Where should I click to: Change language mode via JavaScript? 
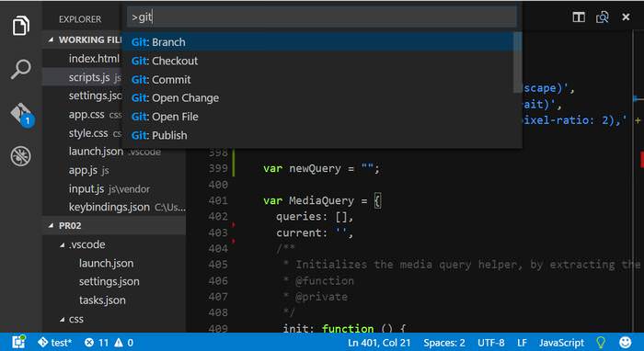tap(561, 343)
